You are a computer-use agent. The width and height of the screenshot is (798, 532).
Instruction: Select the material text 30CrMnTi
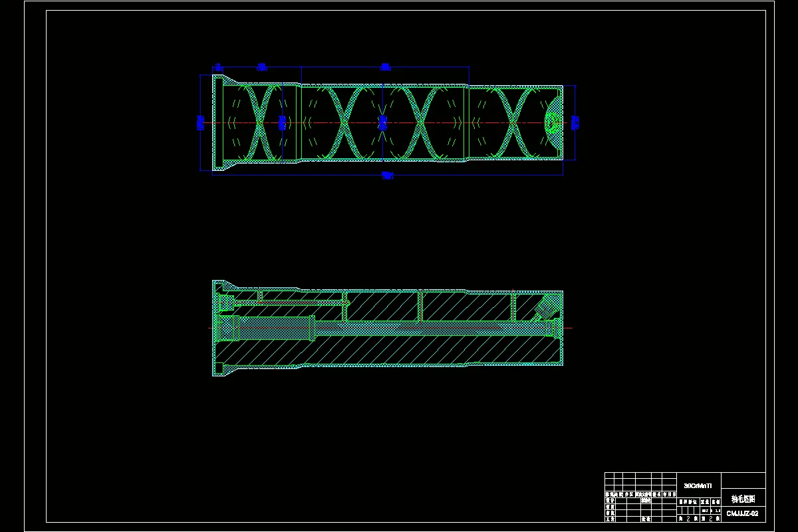pos(698,486)
